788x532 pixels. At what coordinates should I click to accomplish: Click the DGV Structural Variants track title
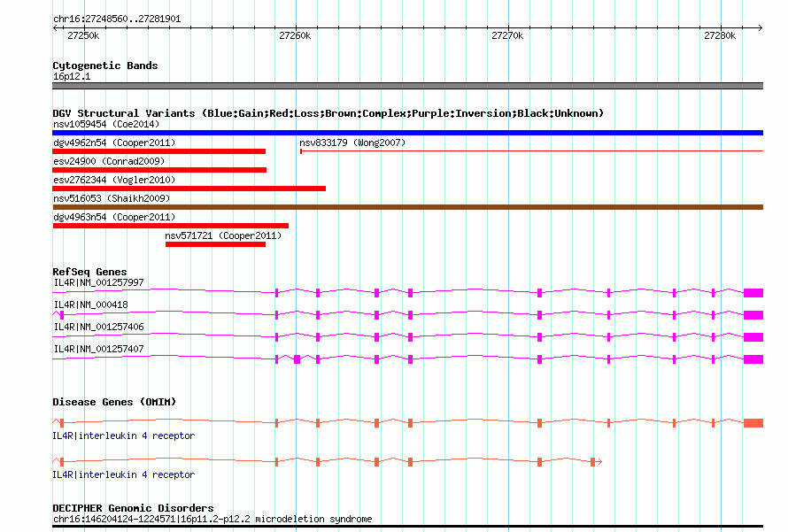point(328,113)
